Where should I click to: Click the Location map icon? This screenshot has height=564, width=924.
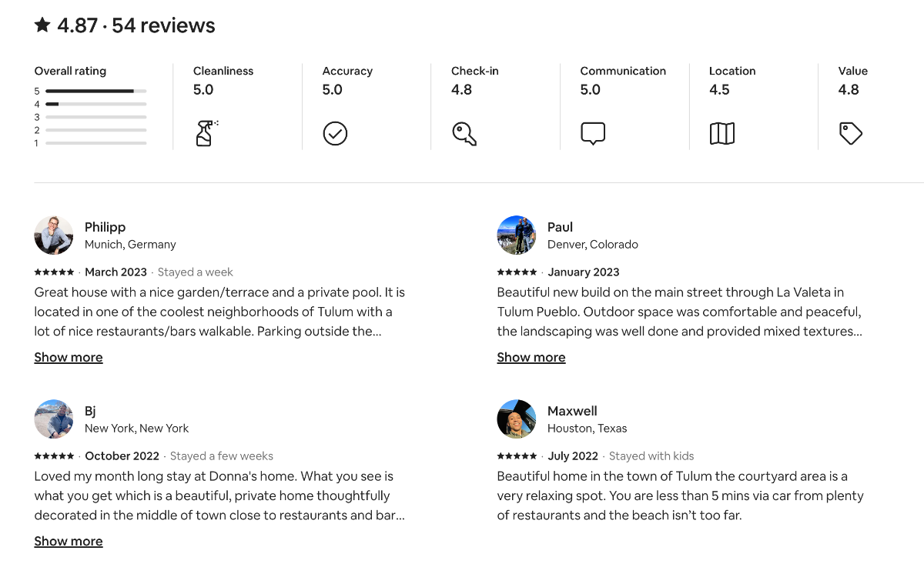[x=721, y=134]
